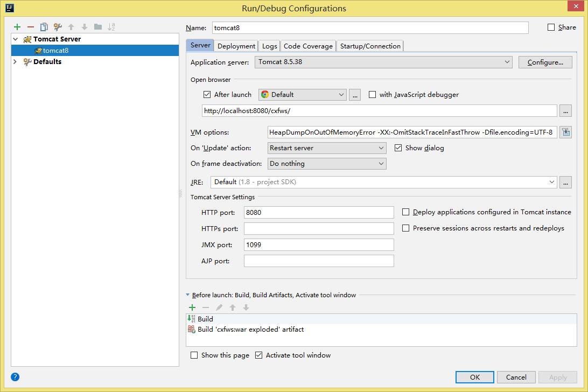Enable Deploy applications configured in Tomcat instance
Viewport: 588px width, 392px height.
click(x=406, y=212)
